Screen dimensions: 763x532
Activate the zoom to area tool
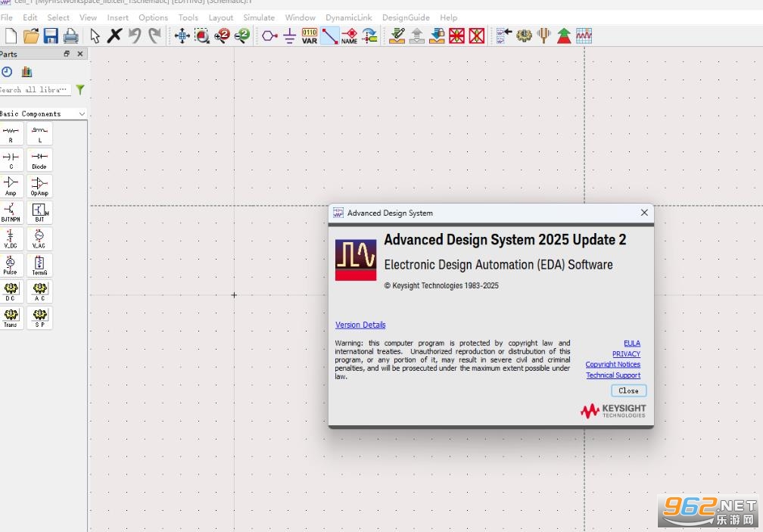click(202, 36)
